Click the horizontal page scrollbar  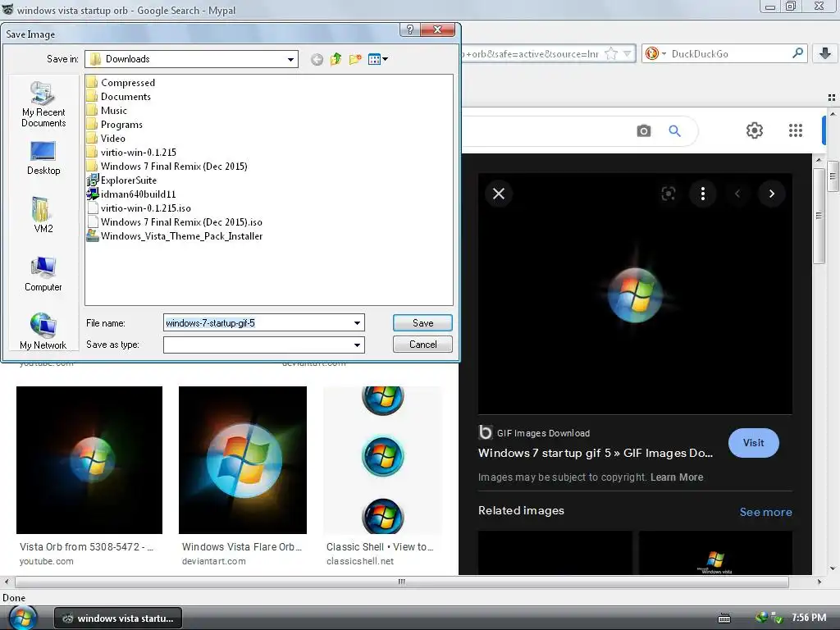coord(402,582)
